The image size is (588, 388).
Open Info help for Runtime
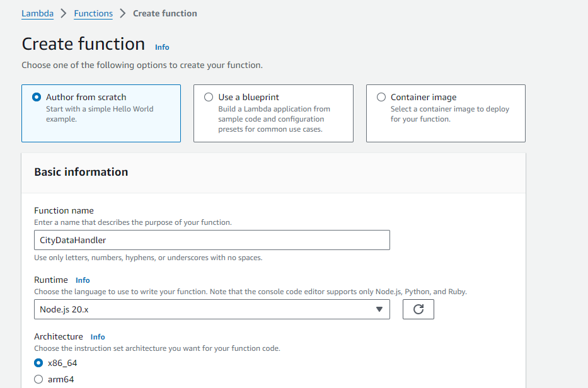(83, 280)
